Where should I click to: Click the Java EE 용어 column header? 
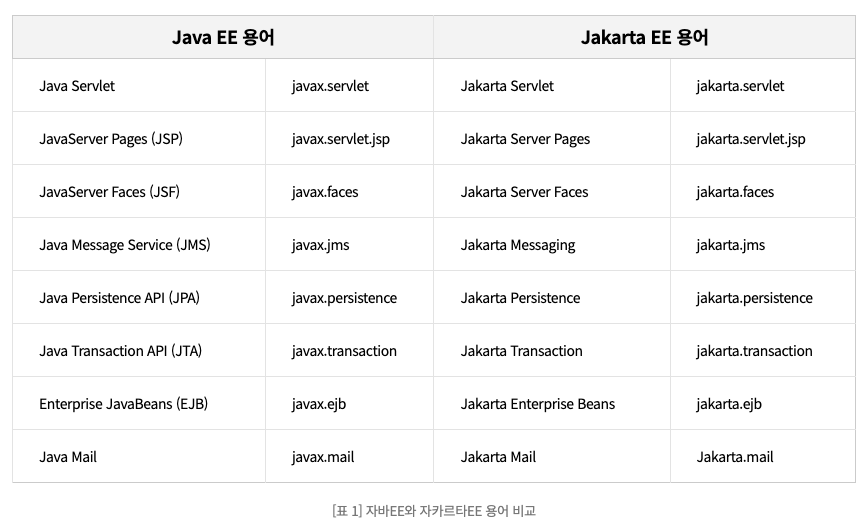[x=223, y=38]
